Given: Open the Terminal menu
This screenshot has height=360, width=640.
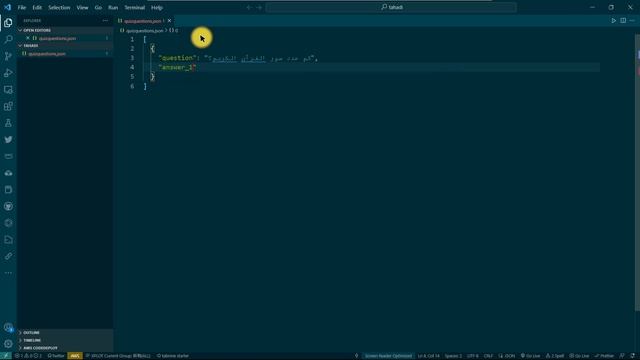Looking at the screenshot, I should 135,7.
